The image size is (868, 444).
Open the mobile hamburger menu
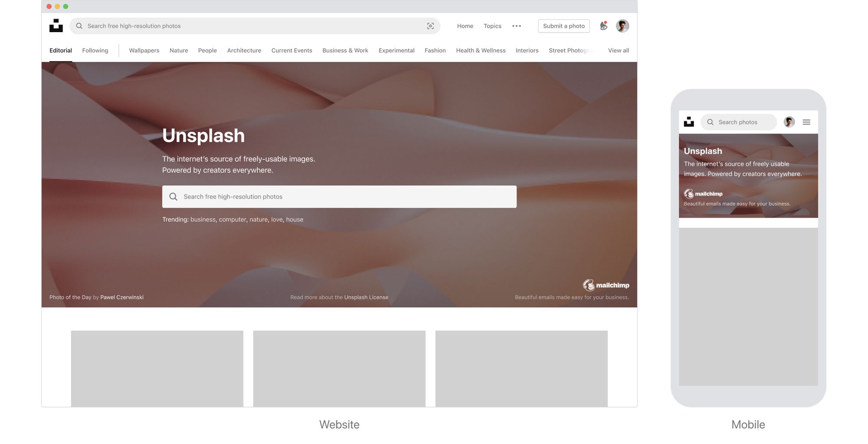(806, 122)
